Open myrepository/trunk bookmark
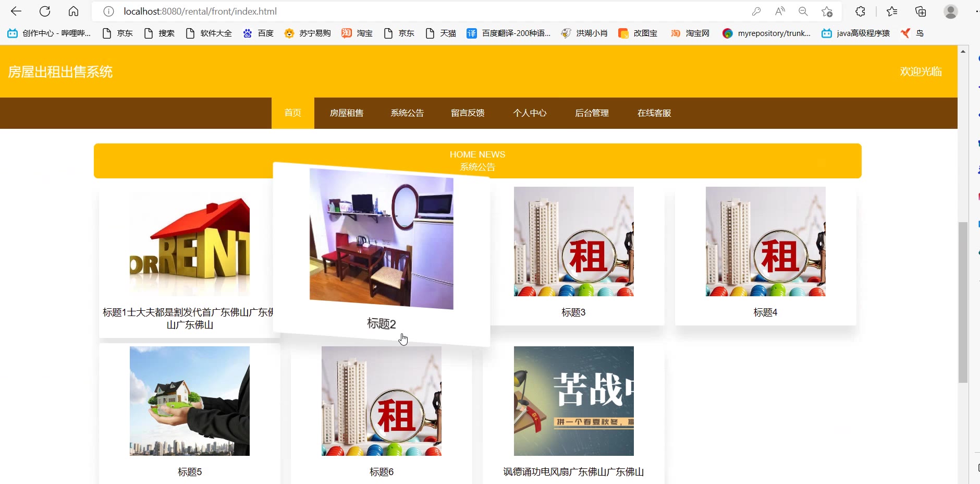The image size is (980, 484). point(766,33)
